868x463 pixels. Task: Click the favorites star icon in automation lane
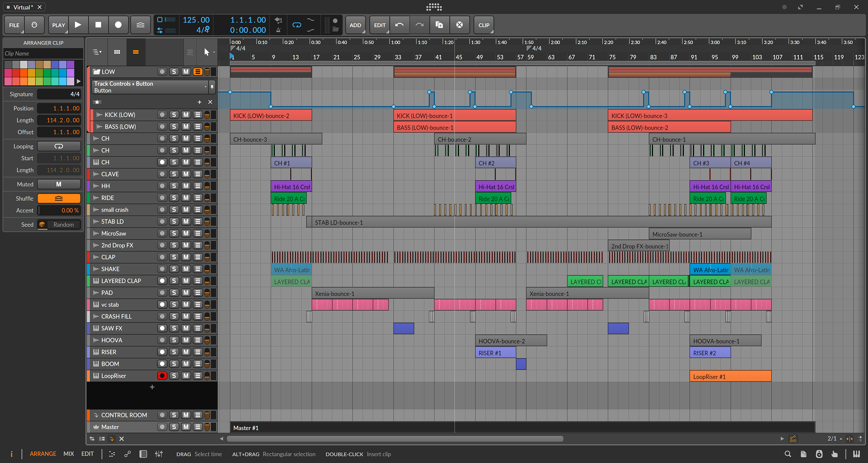click(97, 102)
